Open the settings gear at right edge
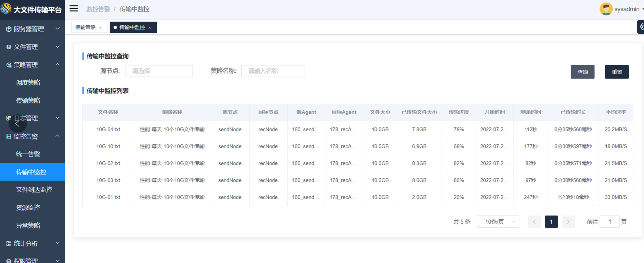 pos(641,27)
